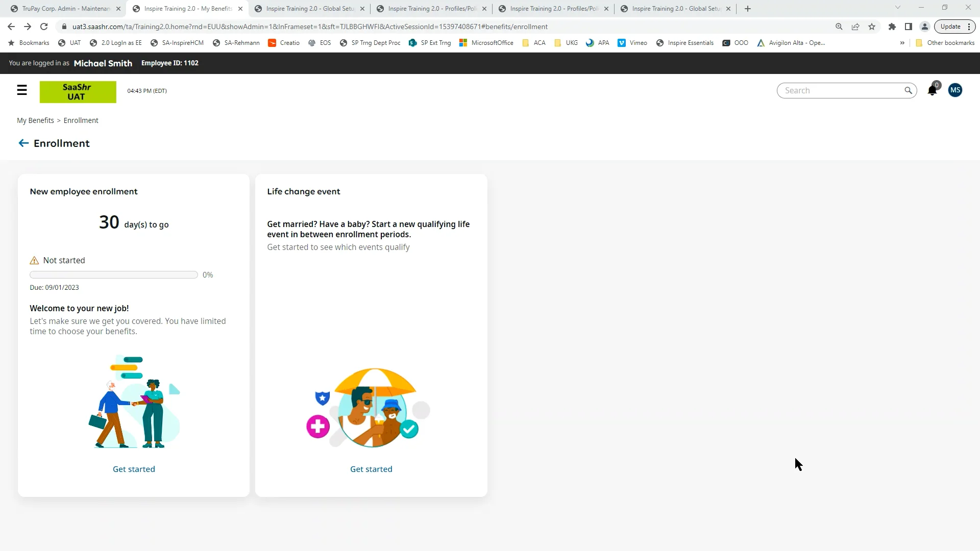Open the SP Trng Dept Proc bookmark
This screenshot has height=551, width=980.
pyautogui.click(x=370, y=43)
